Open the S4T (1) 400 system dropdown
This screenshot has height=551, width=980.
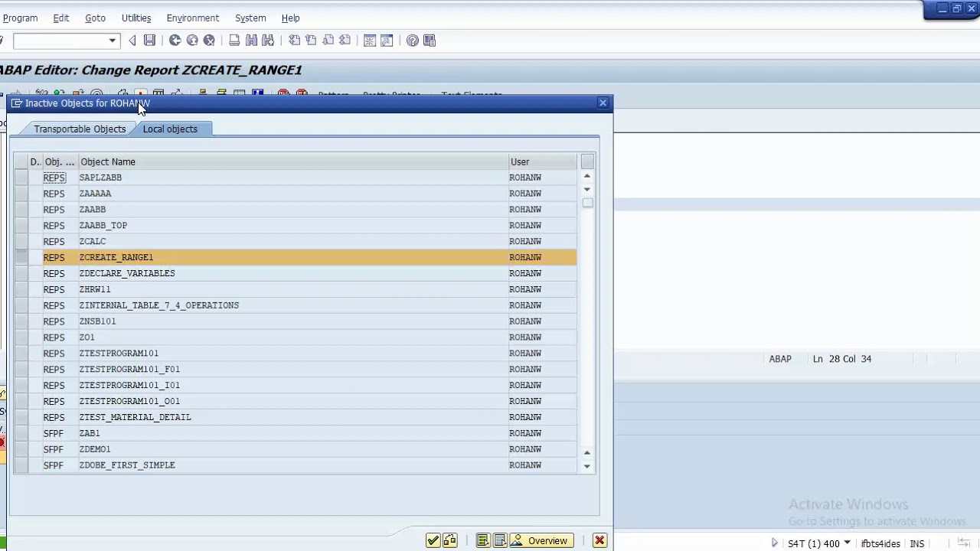point(847,543)
